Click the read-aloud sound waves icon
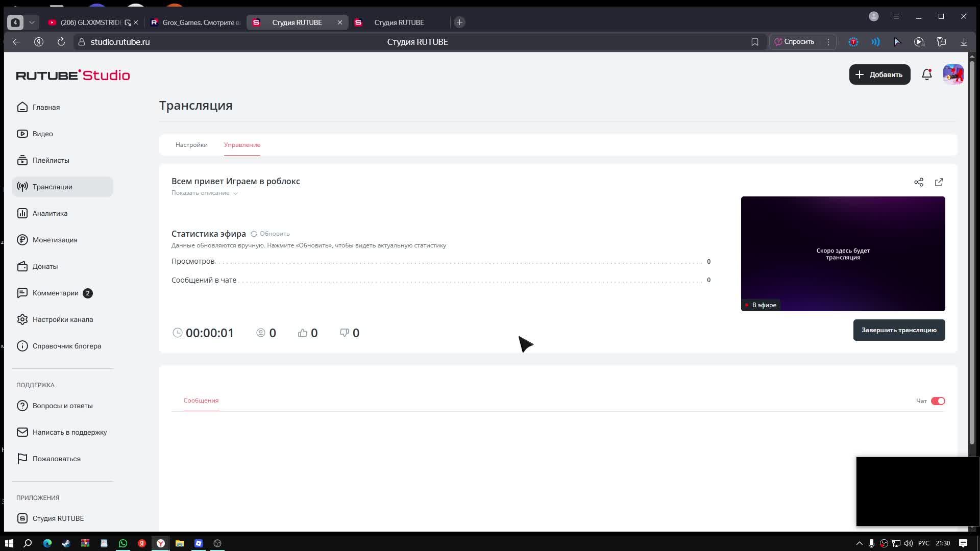Image resolution: width=980 pixels, height=551 pixels. (876, 42)
